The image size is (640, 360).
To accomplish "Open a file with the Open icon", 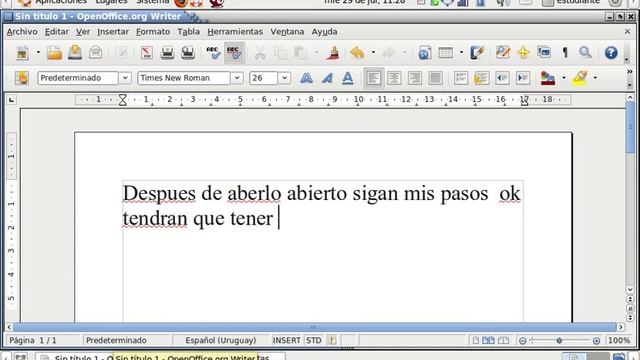I will [54, 53].
